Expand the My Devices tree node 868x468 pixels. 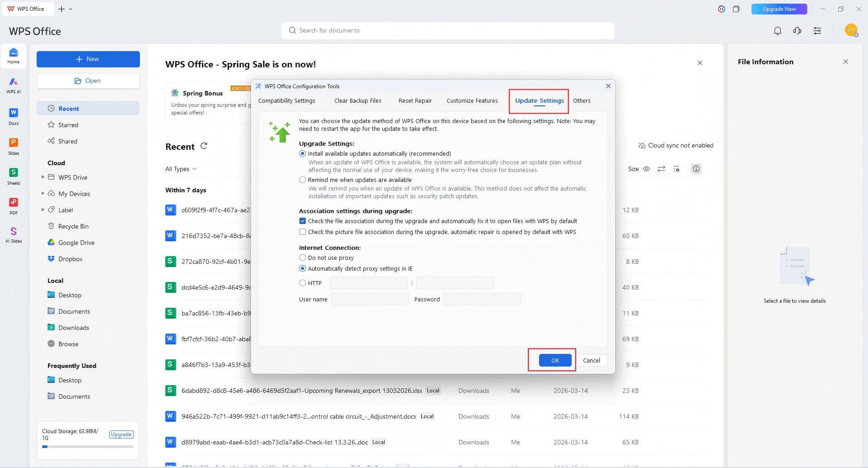coord(43,193)
